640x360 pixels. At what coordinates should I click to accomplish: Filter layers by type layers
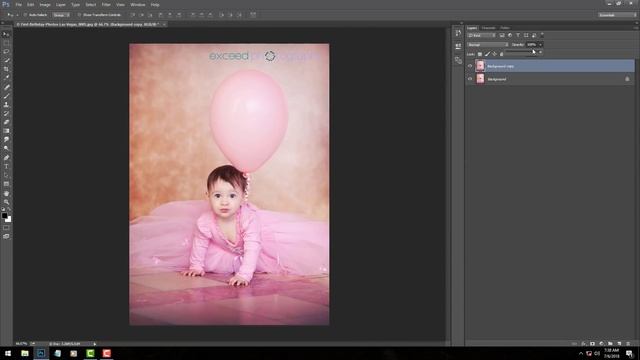518,36
